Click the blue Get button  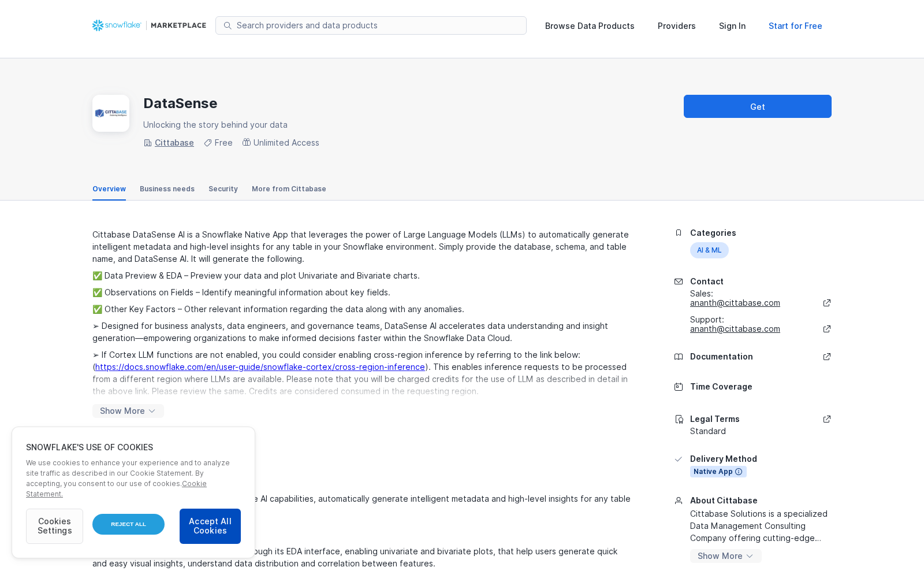758,106
